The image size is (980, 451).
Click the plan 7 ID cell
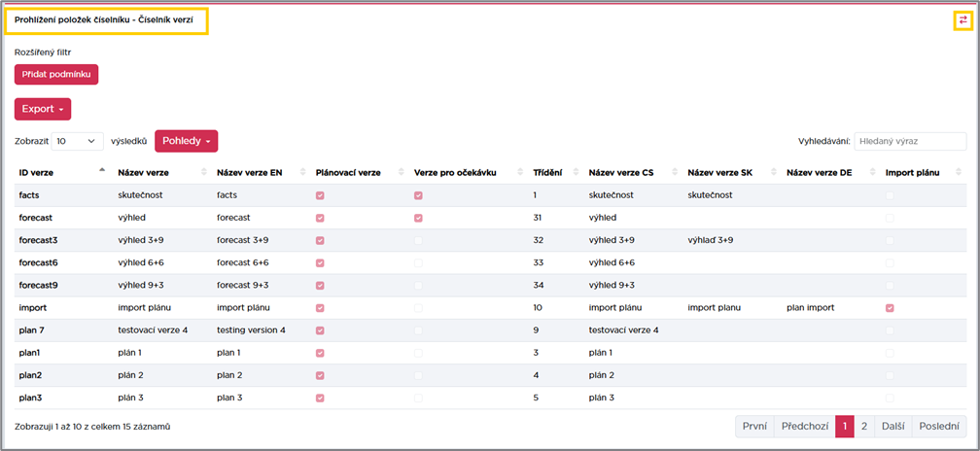(64, 330)
